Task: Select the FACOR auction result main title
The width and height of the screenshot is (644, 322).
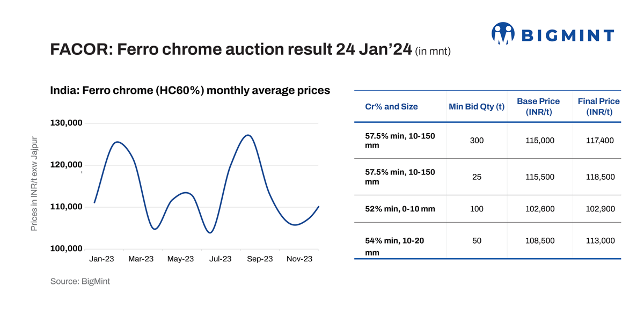Action: (231, 49)
